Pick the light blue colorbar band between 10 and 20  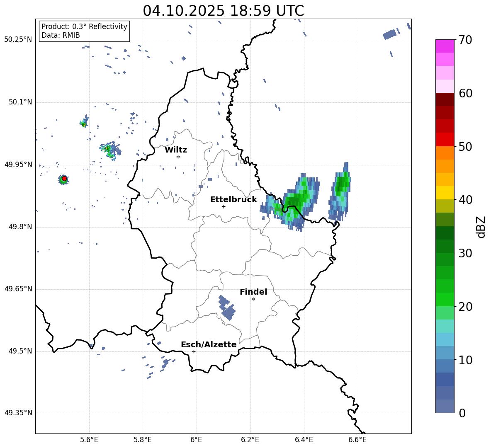click(x=445, y=339)
